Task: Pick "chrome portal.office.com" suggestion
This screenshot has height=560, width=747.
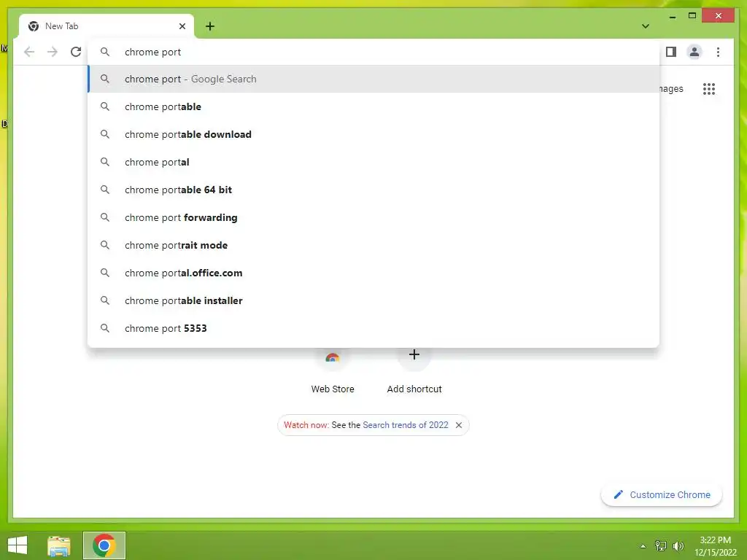Action: pyautogui.click(x=374, y=273)
